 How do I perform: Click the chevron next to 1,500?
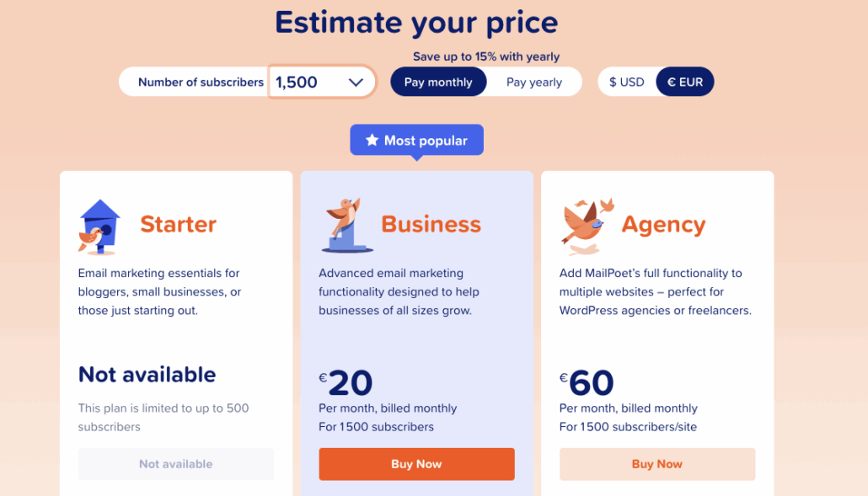tap(356, 82)
